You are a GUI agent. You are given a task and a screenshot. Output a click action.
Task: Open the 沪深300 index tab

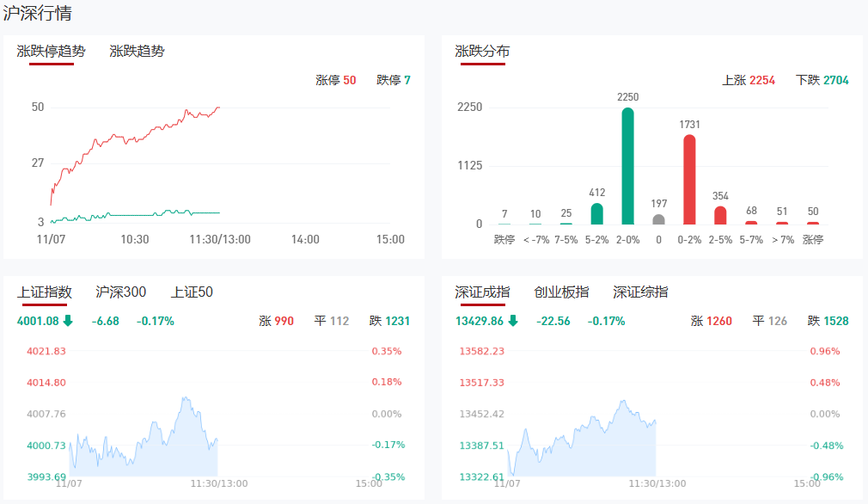pyautogui.click(x=120, y=292)
